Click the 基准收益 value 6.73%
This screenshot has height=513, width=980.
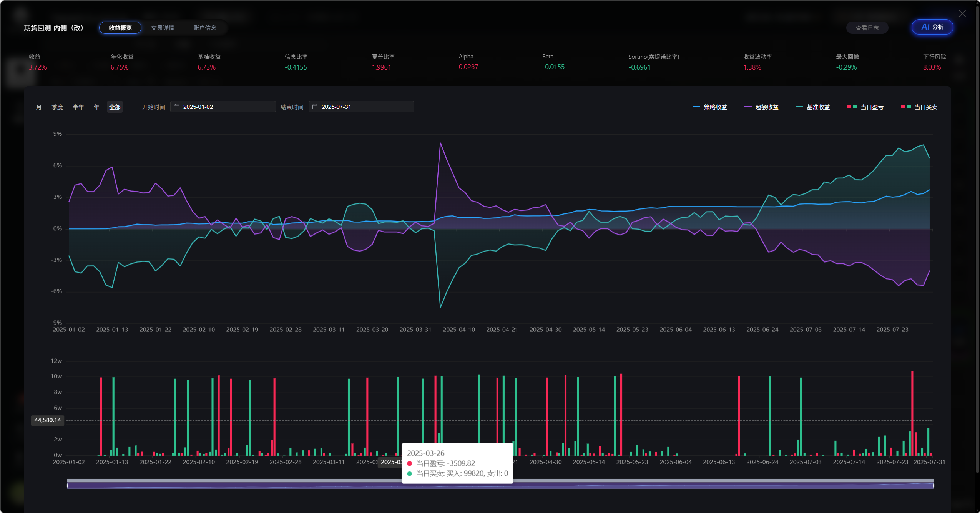coord(207,67)
